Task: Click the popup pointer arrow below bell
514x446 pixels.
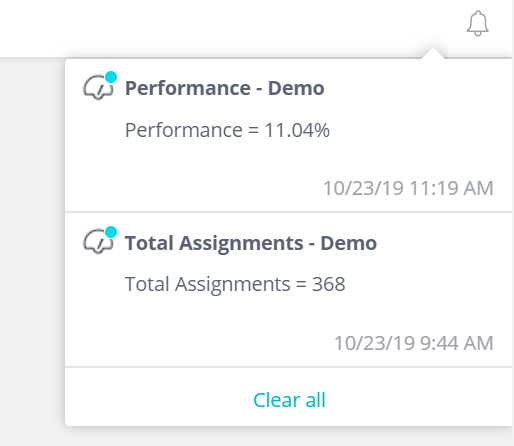Action: tap(433, 53)
